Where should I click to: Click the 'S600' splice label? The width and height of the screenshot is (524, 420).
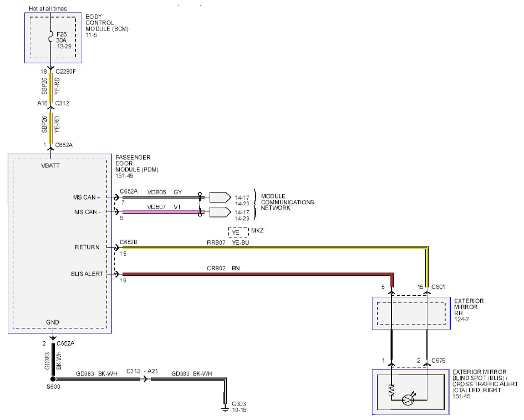(x=53, y=387)
